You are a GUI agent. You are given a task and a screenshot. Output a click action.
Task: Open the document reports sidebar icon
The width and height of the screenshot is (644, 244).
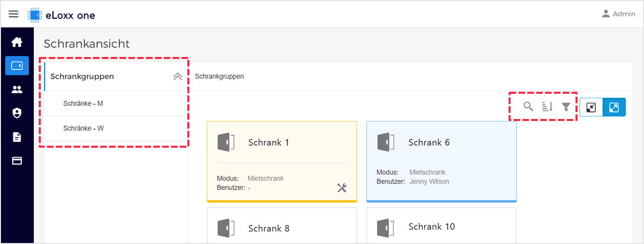click(17, 137)
